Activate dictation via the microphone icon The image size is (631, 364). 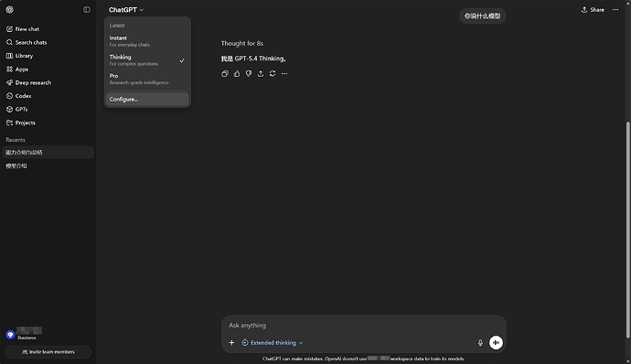(480, 343)
